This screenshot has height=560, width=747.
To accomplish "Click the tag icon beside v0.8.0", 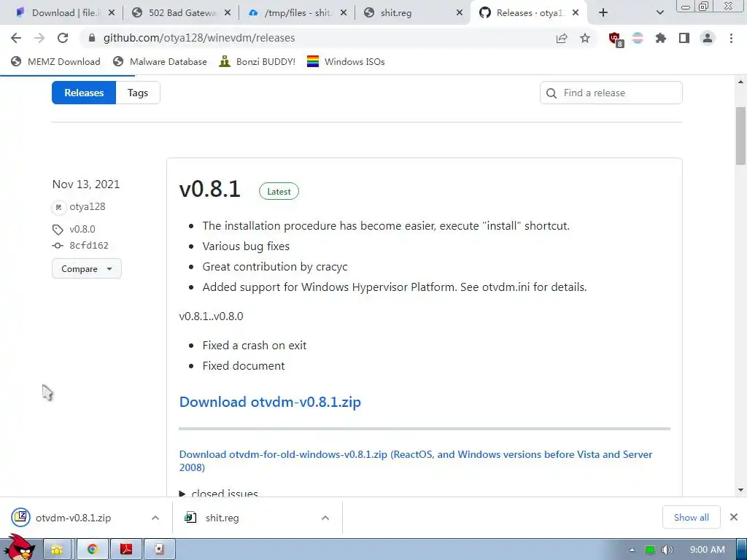I will tap(58, 230).
